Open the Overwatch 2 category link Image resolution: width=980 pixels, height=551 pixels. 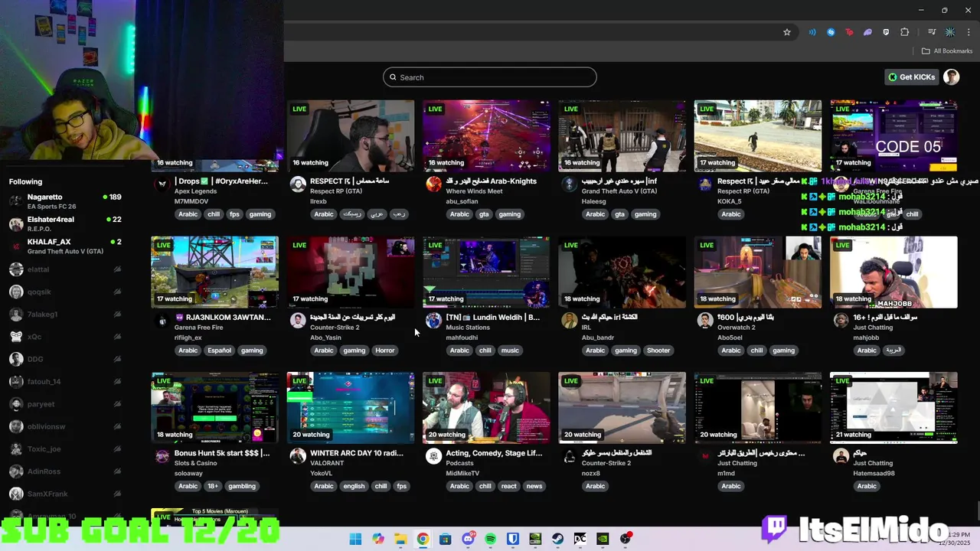pos(737,328)
